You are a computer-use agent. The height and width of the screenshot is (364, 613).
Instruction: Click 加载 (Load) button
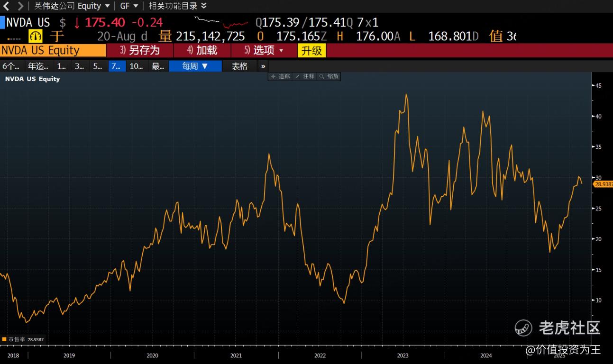click(202, 50)
